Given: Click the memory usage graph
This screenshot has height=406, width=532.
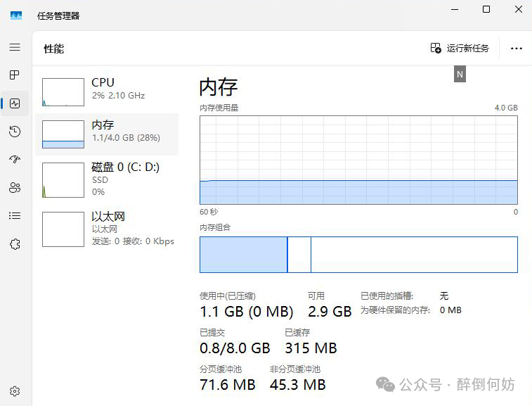Looking at the screenshot, I should coord(358,160).
